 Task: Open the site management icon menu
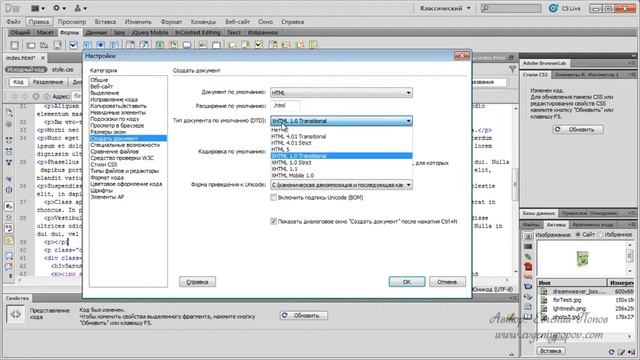coord(80,8)
